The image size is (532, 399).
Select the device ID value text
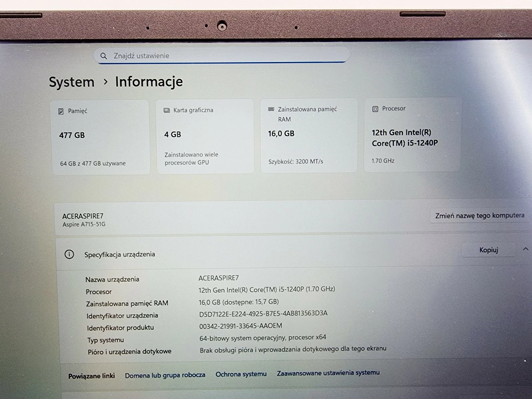[263, 313]
